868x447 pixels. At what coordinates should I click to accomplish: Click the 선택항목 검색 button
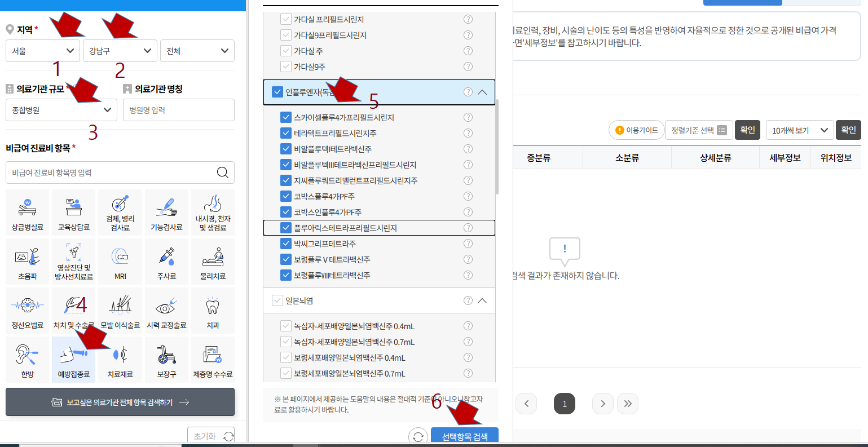click(464, 436)
